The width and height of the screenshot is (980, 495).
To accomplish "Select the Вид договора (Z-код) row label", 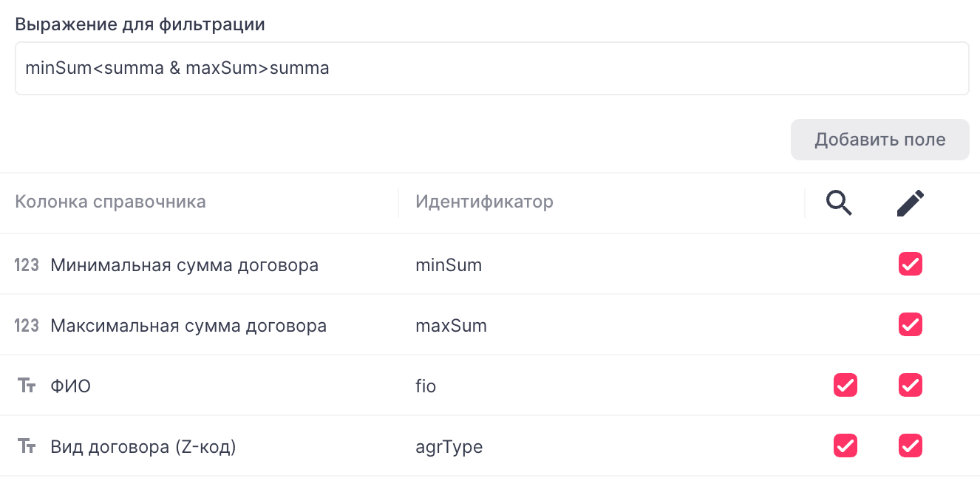I will click(x=143, y=447).
